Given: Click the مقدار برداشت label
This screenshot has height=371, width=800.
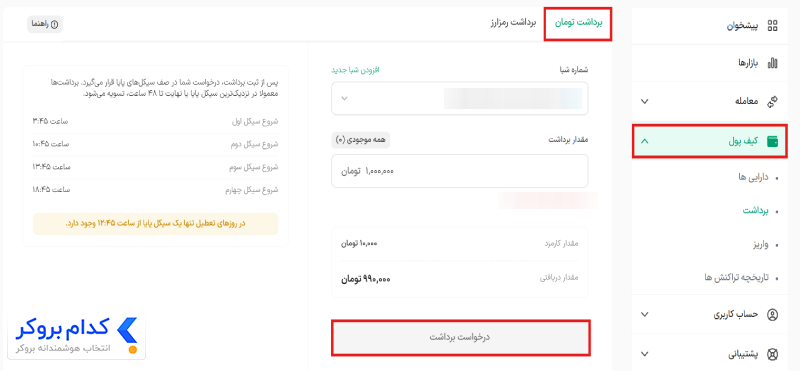Looking at the screenshot, I should point(568,140).
